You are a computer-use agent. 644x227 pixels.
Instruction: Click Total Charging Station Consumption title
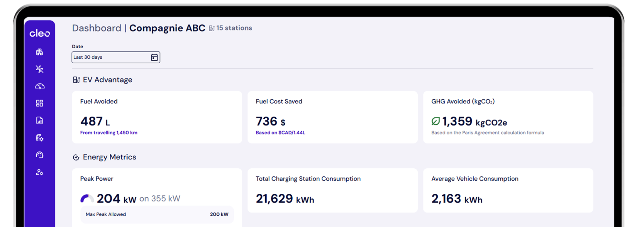pos(308,179)
